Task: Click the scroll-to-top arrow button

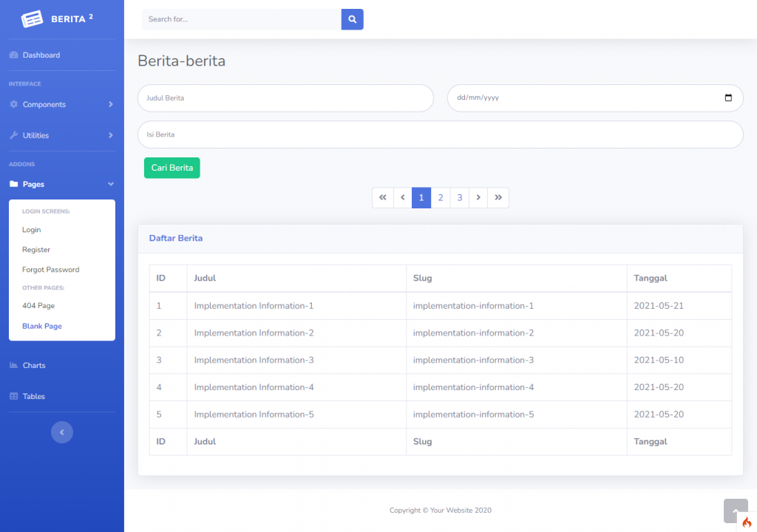Action: (736, 511)
